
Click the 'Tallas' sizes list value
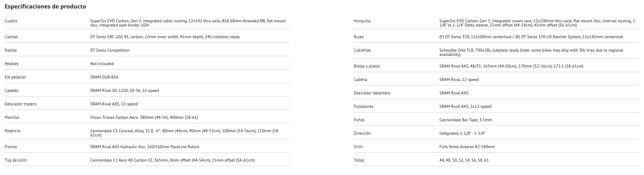(x=464, y=160)
